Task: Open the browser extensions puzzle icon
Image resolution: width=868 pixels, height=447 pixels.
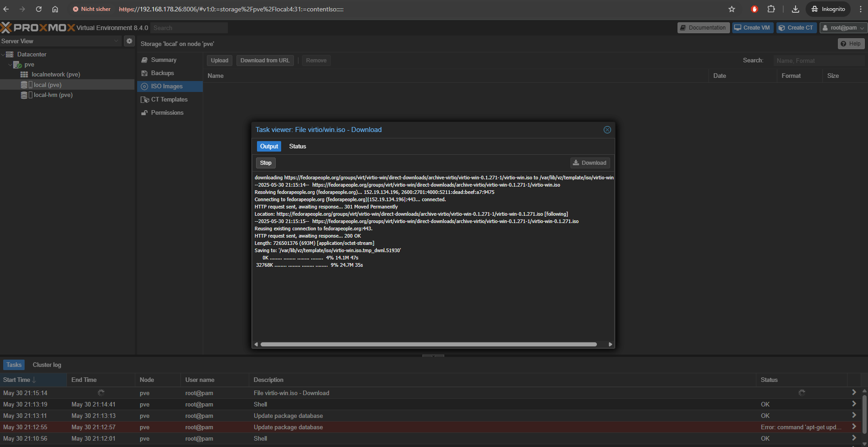Action: (x=771, y=9)
